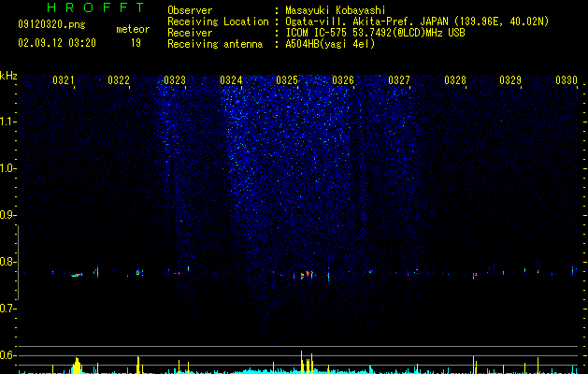Click the HROFFT title text
Screen dimensions: 588x374
pyautogui.click(x=96, y=7)
